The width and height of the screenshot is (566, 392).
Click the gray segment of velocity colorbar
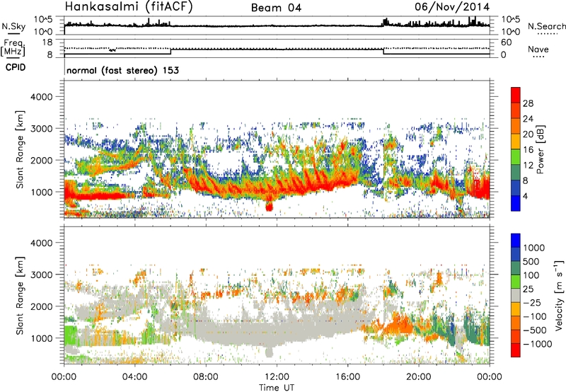pyautogui.click(x=516, y=295)
